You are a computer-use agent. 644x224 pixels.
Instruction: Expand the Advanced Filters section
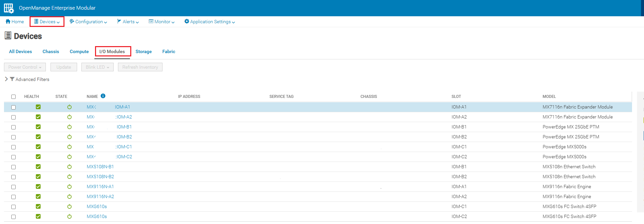(x=6, y=79)
